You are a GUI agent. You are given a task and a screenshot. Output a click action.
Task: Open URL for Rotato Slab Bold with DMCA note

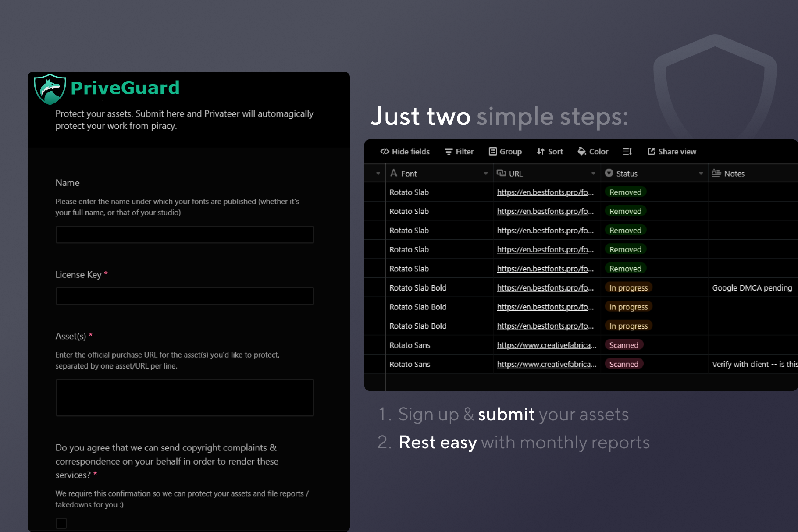click(x=545, y=288)
